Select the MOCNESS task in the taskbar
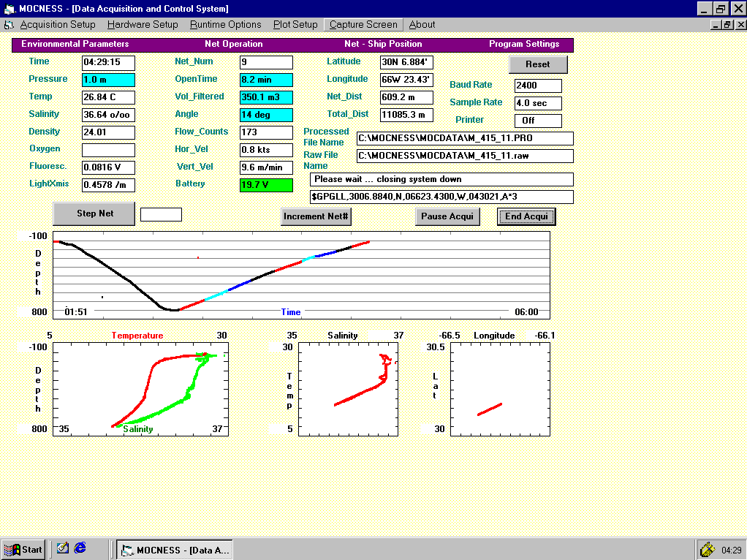Image resolution: width=747 pixels, height=560 pixels. [174, 550]
